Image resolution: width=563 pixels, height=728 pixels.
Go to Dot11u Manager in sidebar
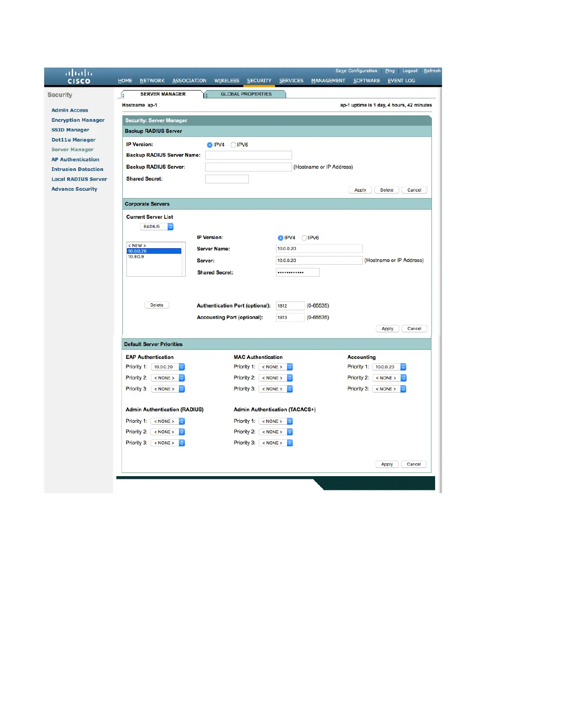pos(74,140)
